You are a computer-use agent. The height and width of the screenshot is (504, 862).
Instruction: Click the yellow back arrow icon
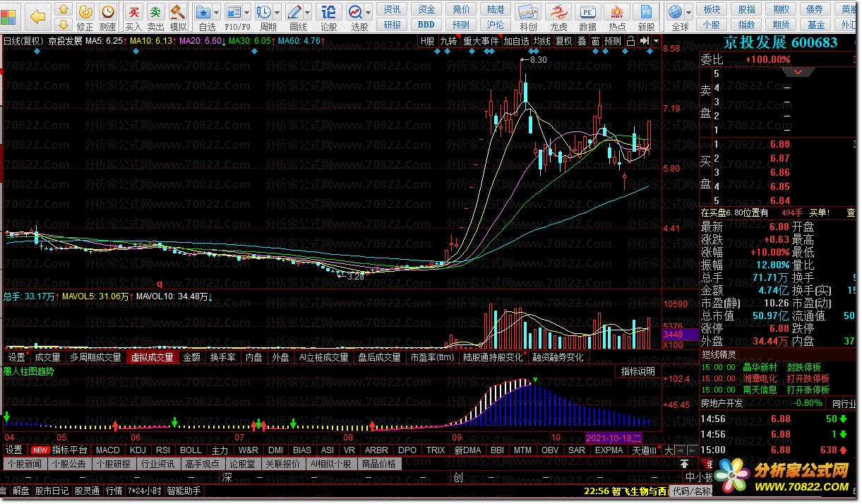click(x=37, y=16)
